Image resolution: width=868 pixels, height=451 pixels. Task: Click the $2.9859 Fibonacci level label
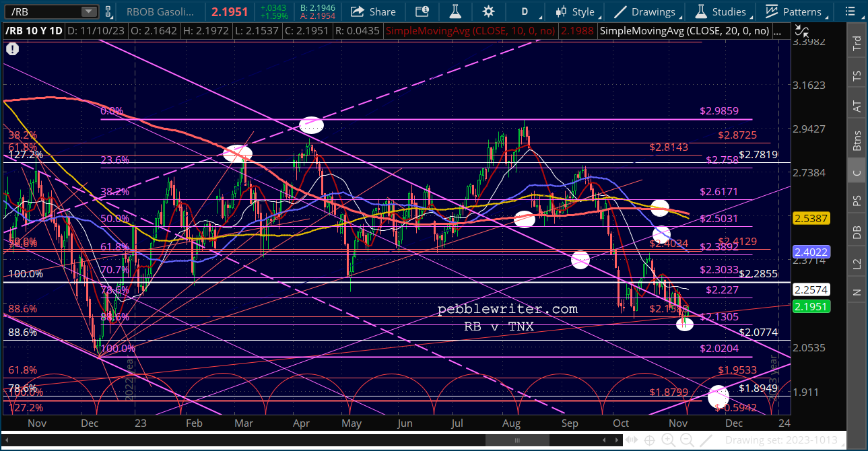tap(719, 111)
